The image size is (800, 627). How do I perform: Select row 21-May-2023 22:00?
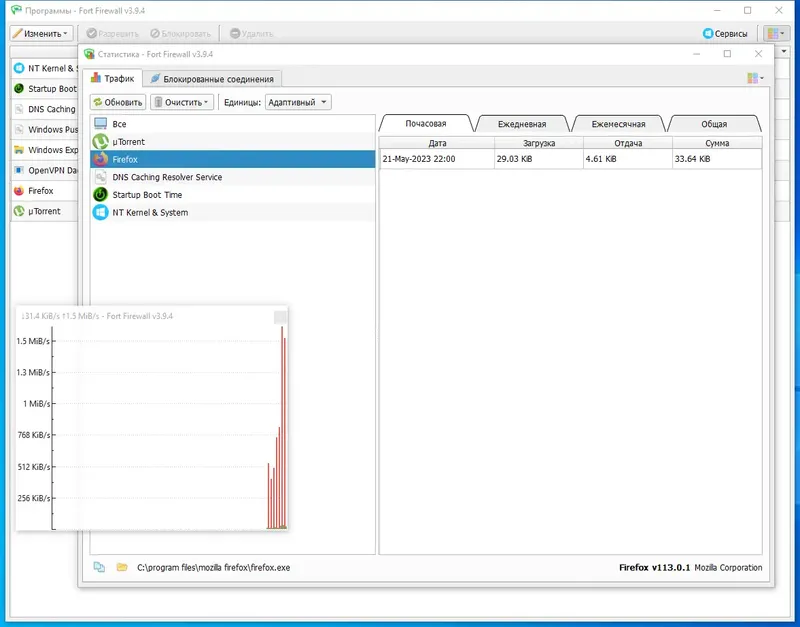click(570, 159)
